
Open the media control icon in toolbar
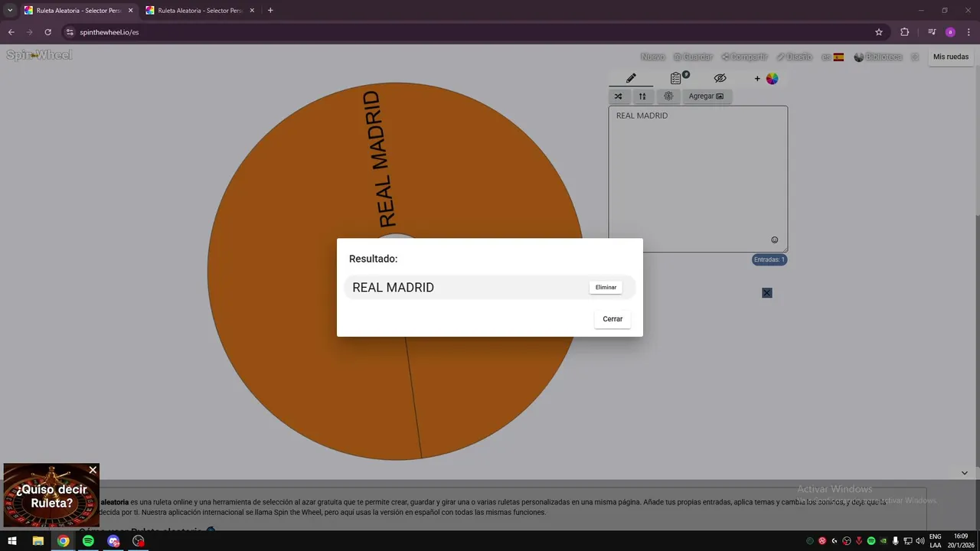click(x=932, y=32)
